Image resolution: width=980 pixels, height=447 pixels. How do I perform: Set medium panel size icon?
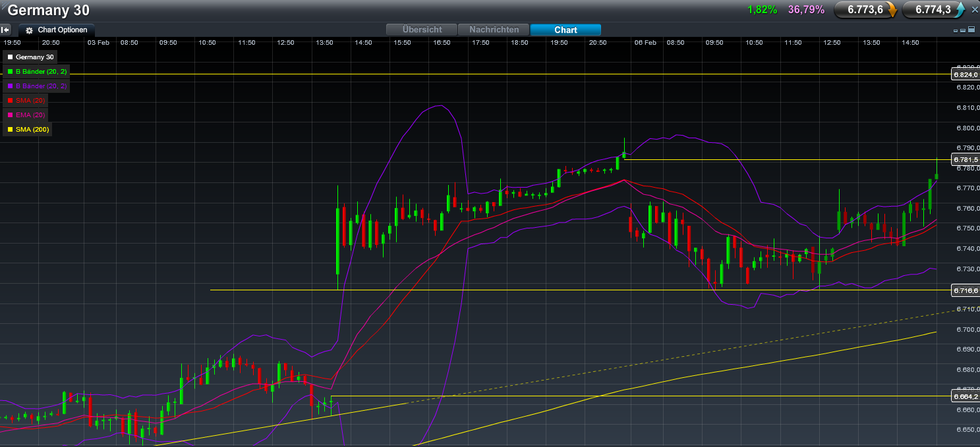(964, 30)
